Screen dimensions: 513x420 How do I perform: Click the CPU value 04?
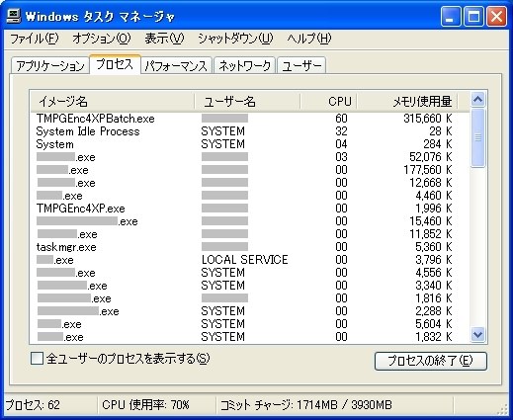click(x=341, y=144)
